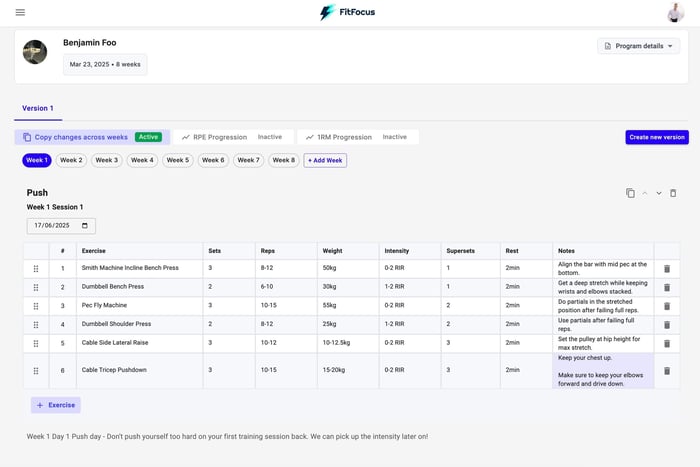
Task: Select the Week 4 tab
Action: [142, 160]
